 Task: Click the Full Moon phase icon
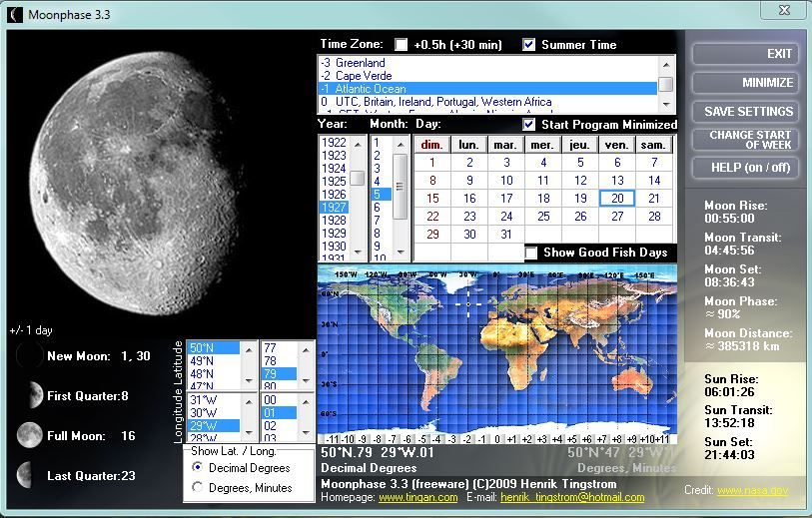(30, 435)
